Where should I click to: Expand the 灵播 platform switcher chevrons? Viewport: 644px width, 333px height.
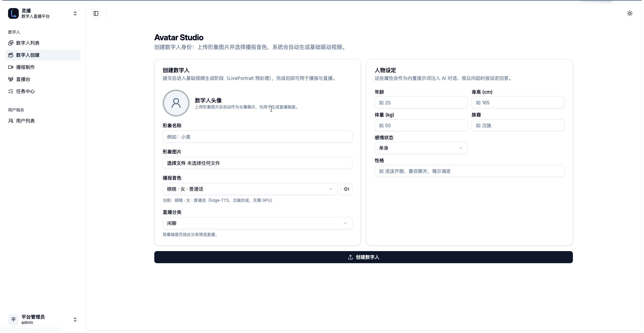point(75,13)
